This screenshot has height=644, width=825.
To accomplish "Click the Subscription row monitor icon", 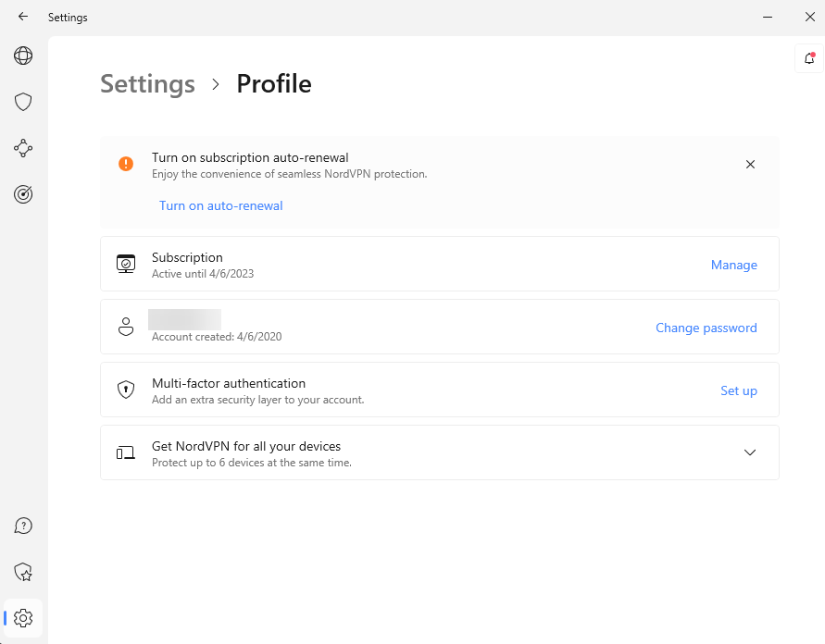I will [126, 264].
